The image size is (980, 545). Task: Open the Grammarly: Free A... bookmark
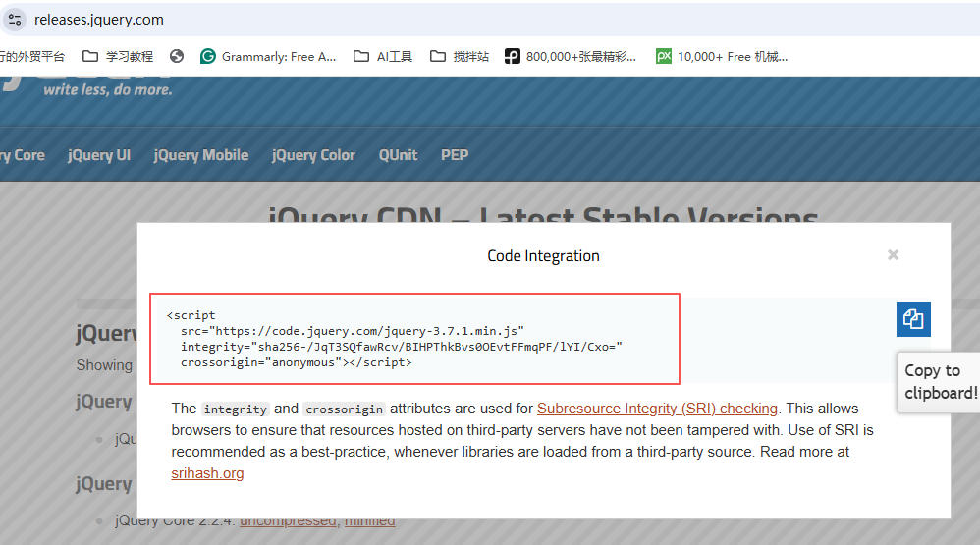click(x=268, y=56)
